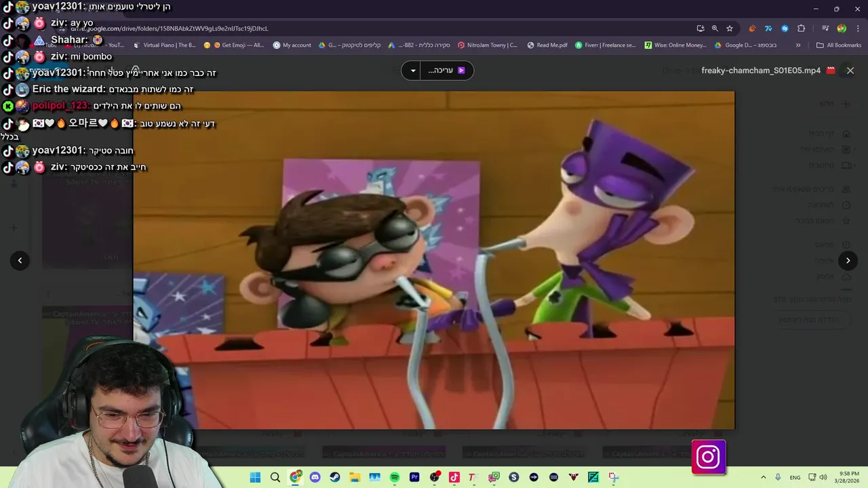Open the קליפים לטיקטוק Drive bookmark
The height and width of the screenshot is (488, 868).
[349, 45]
